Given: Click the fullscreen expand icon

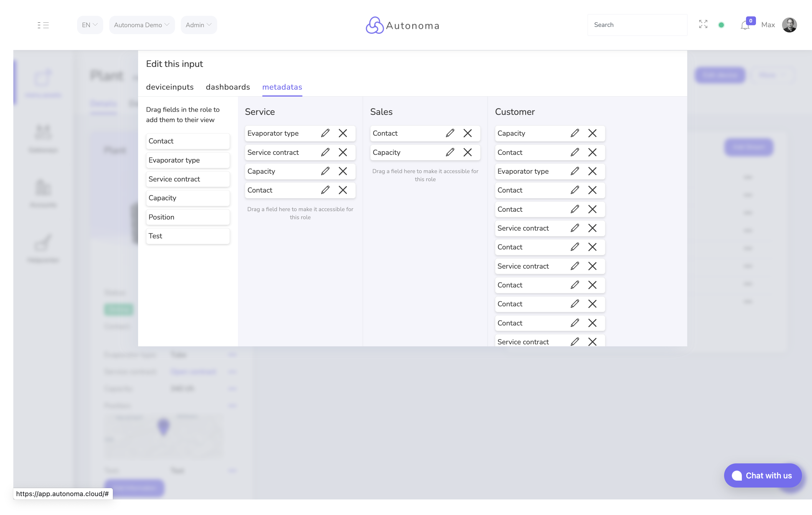Looking at the screenshot, I should click(703, 24).
